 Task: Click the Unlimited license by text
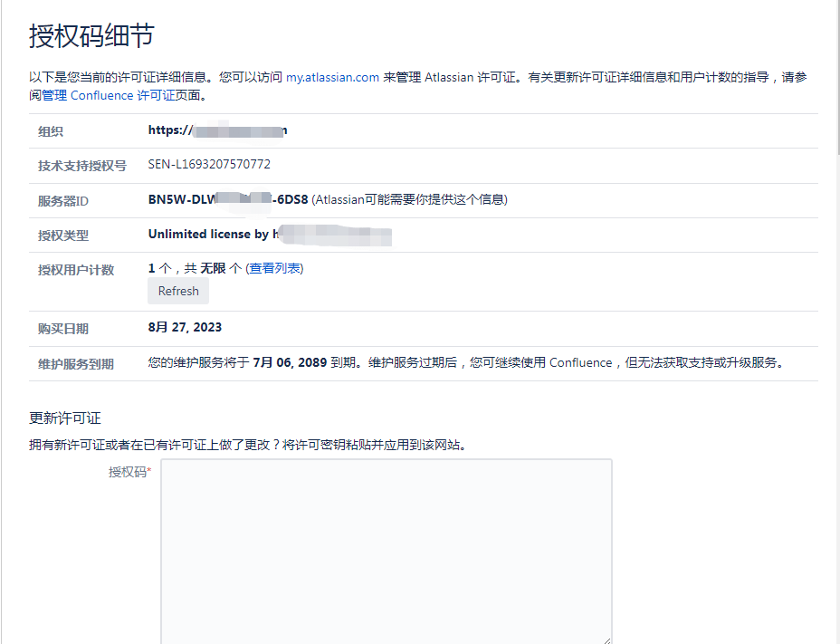click(x=208, y=235)
